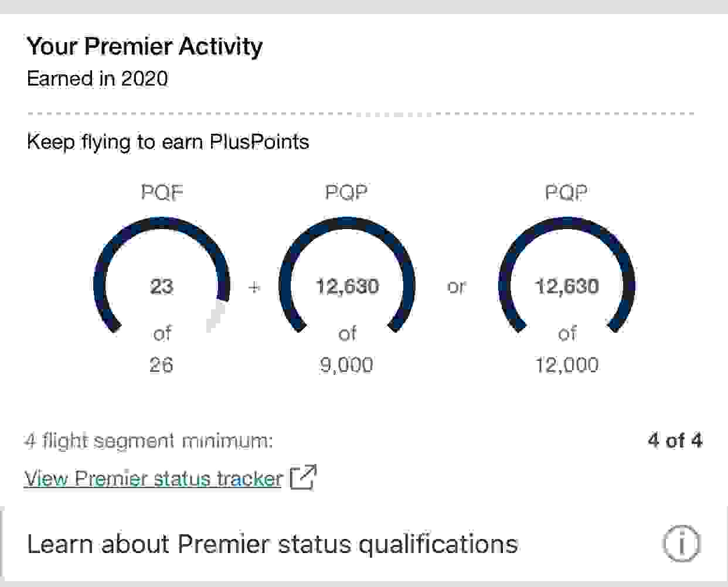
Task: Click the external link icon beside status tracker
Action: [304, 477]
